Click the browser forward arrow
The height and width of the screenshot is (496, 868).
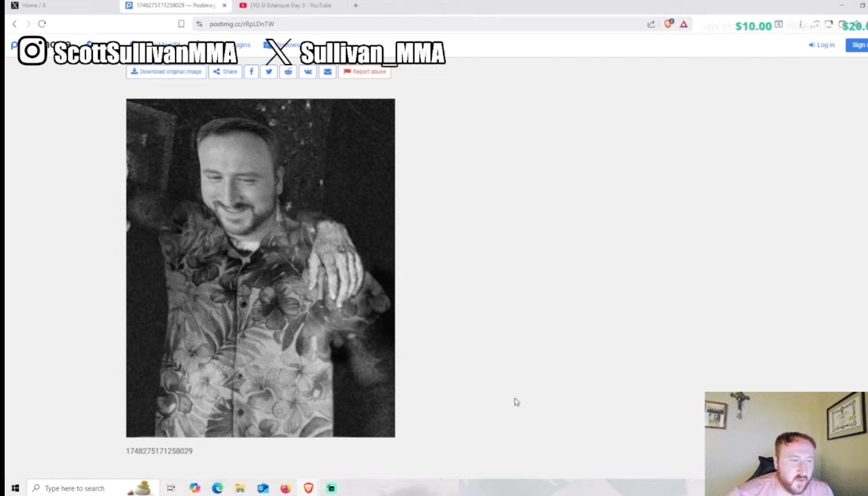[28, 24]
